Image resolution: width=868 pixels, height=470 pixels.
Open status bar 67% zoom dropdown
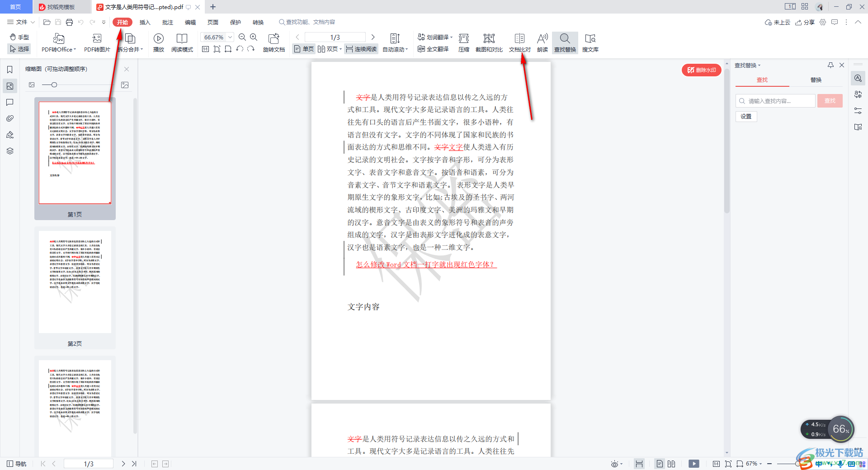coord(754,464)
